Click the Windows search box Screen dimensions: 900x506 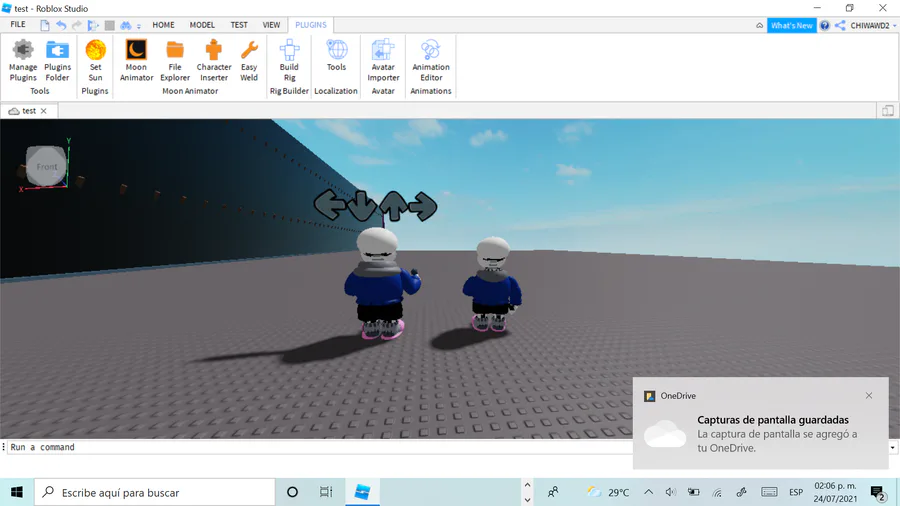click(x=155, y=492)
